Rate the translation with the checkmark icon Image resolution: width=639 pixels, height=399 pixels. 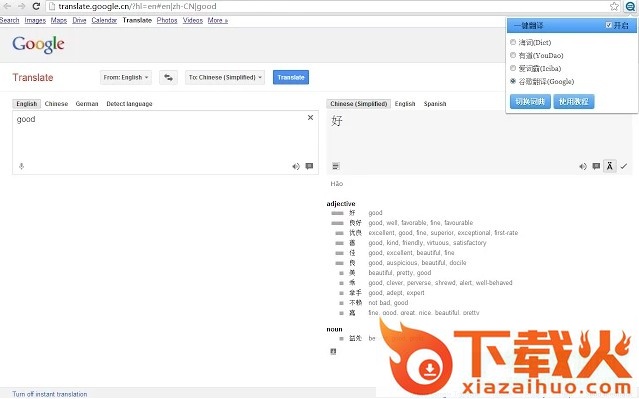point(624,166)
